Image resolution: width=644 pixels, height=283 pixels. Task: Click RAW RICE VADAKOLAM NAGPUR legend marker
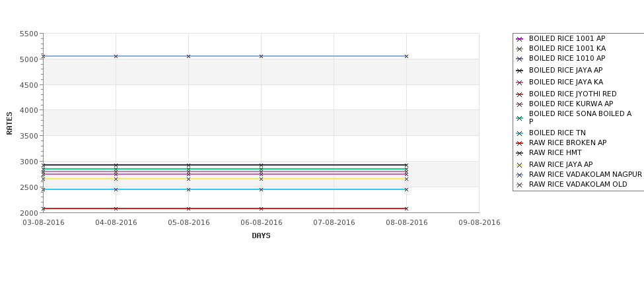[x=519, y=175]
